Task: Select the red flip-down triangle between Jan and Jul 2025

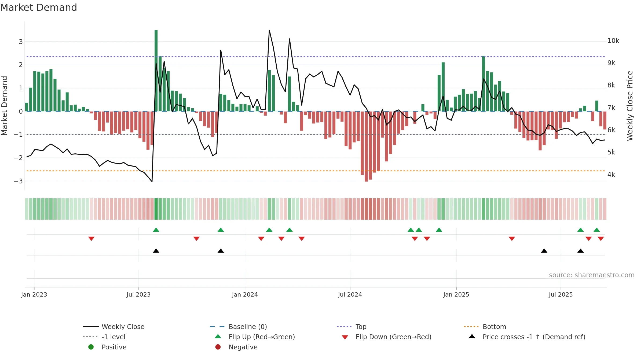Action: 512,239
